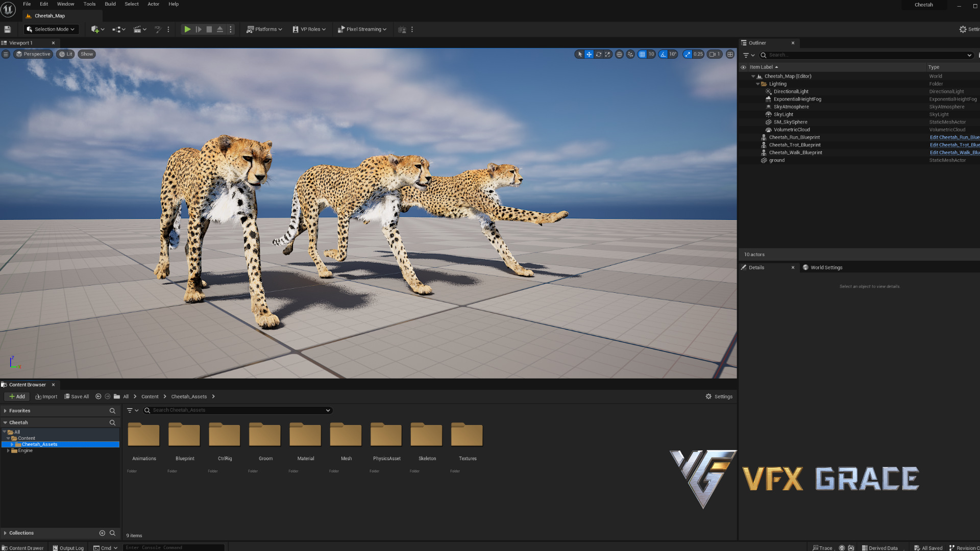Change rotation snap value 10°
This screenshot has width=980, height=551.
673,54
